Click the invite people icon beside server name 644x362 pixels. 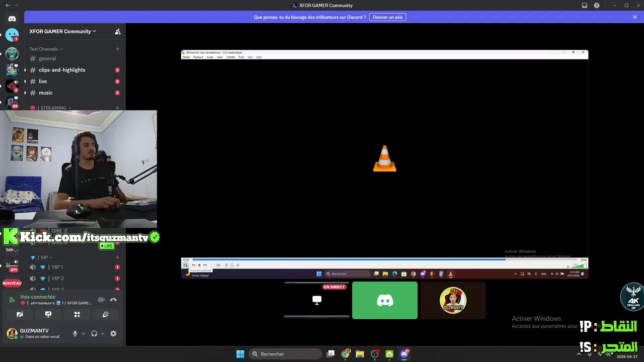pyautogui.click(x=118, y=31)
